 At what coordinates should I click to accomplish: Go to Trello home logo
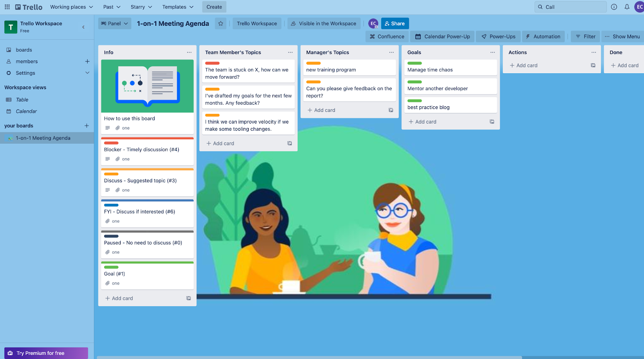click(29, 7)
